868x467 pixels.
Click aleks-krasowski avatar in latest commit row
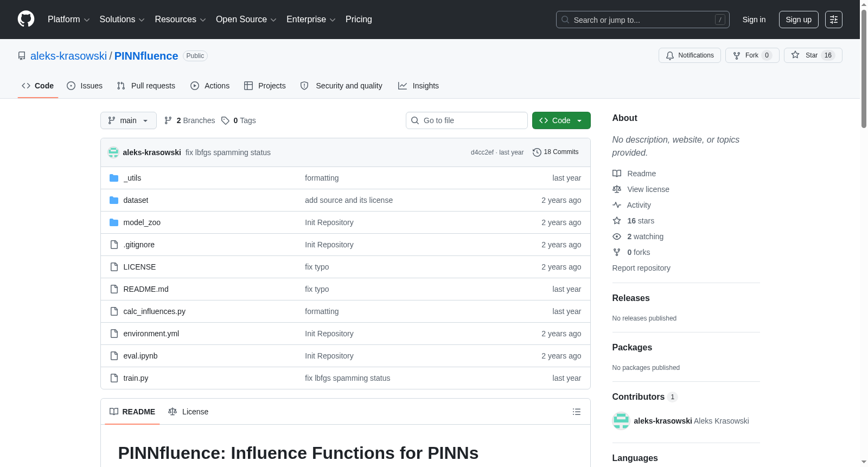coord(113,152)
